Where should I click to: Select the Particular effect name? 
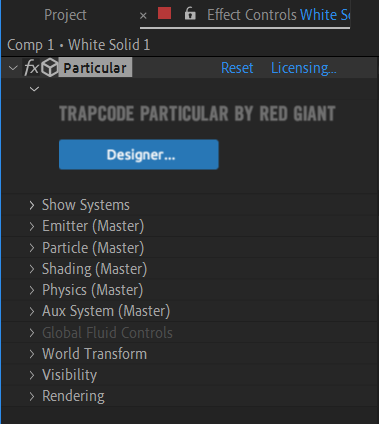pos(95,68)
